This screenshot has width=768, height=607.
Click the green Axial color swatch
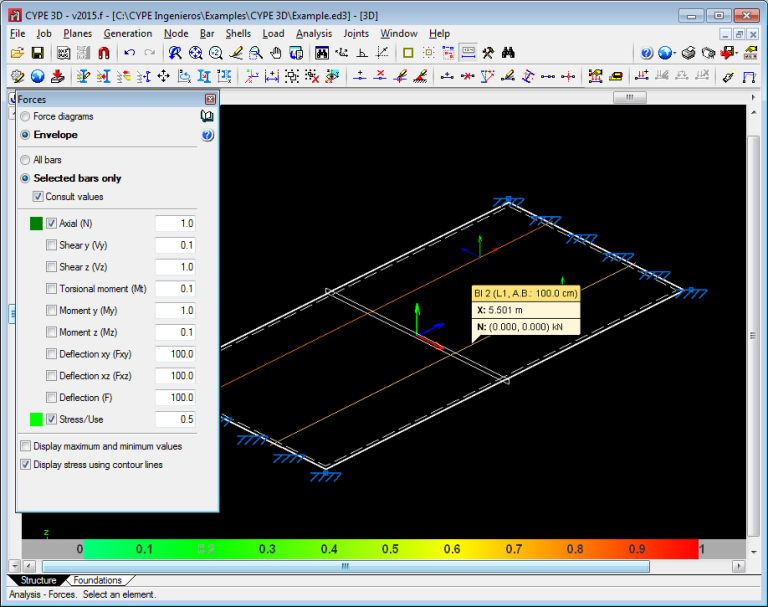(36, 223)
